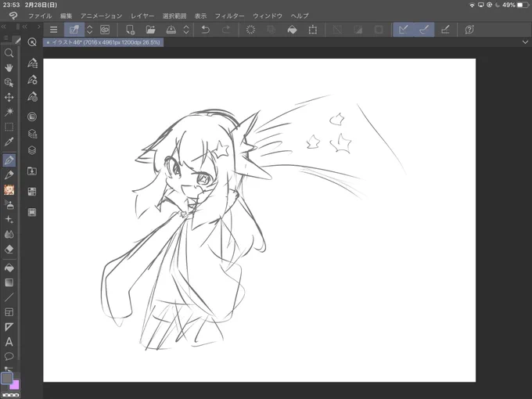Screen dimensions: 532x399
Task: Select the Operation object tool
Action: pos(9,82)
